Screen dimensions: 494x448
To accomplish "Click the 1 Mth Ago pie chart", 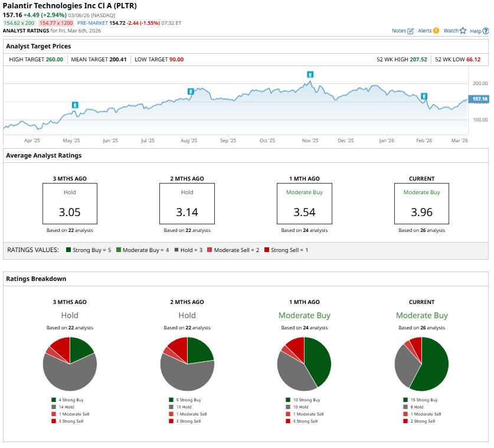I will [x=304, y=364].
